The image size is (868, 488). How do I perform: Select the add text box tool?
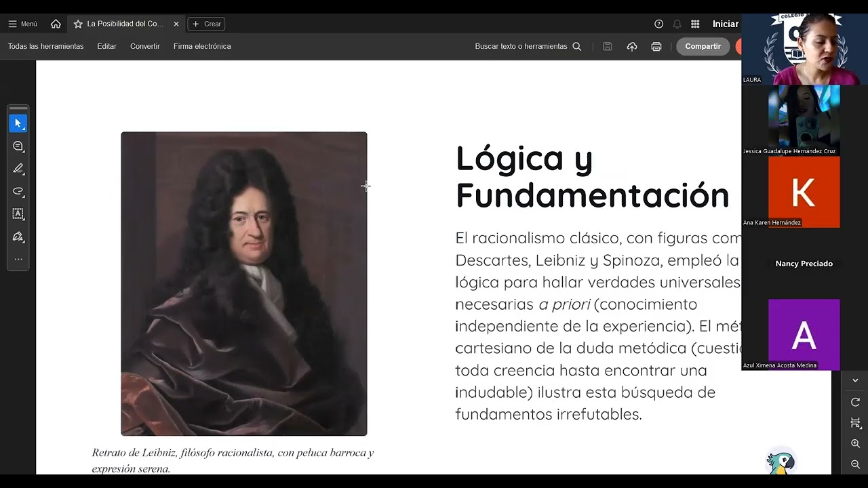18,213
